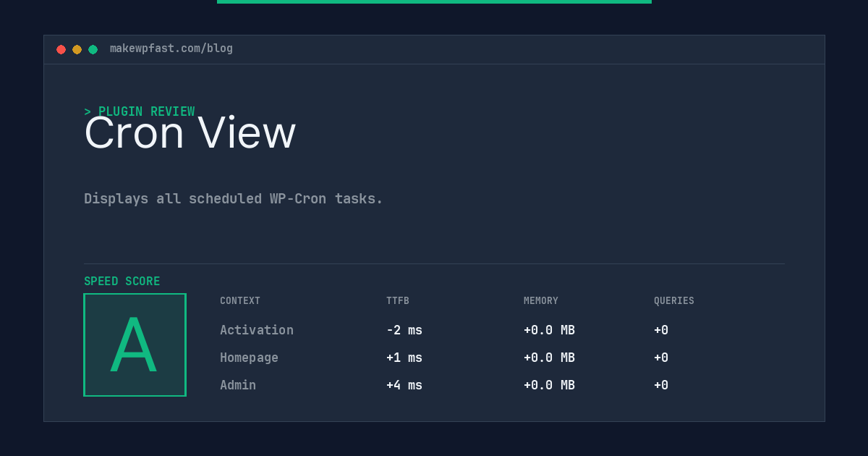Click the yellow minimize dot
The height and width of the screenshot is (456, 868).
(77, 49)
